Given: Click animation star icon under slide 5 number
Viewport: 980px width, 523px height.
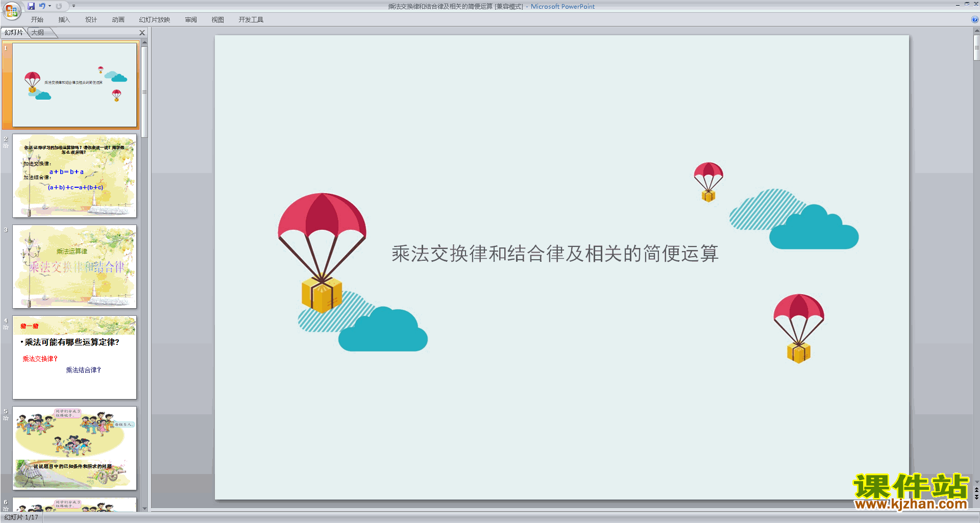Looking at the screenshot, I should point(6,418).
